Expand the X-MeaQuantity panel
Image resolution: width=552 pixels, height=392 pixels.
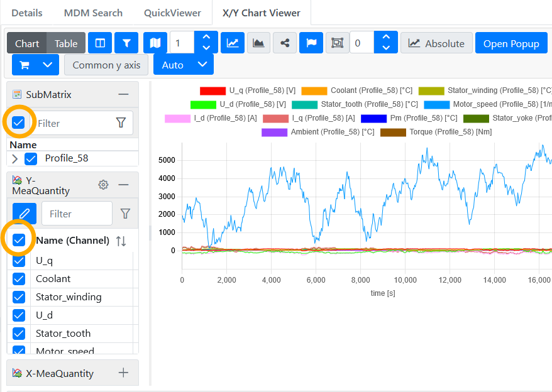(123, 373)
